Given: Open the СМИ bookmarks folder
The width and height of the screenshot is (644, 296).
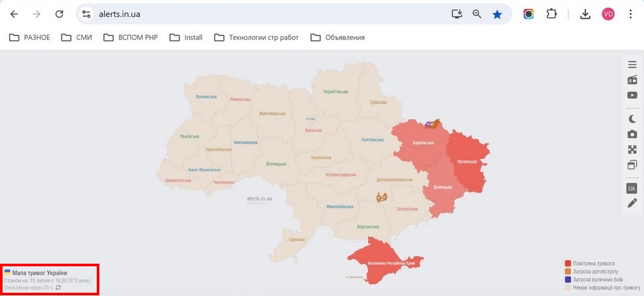Looking at the screenshot, I should (x=77, y=37).
